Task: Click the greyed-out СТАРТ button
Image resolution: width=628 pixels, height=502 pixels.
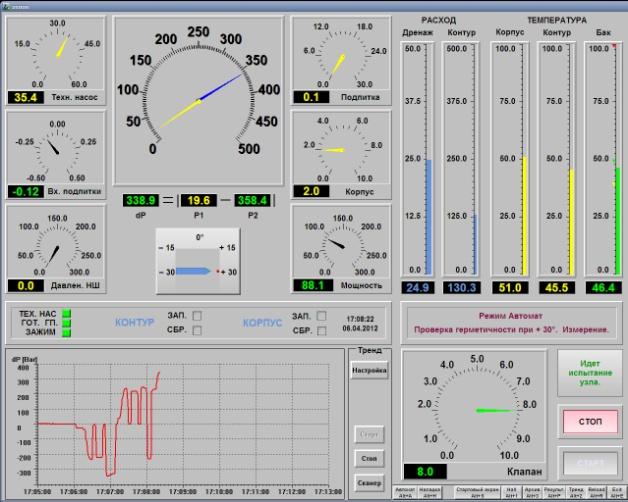Action: (x=590, y=464)
